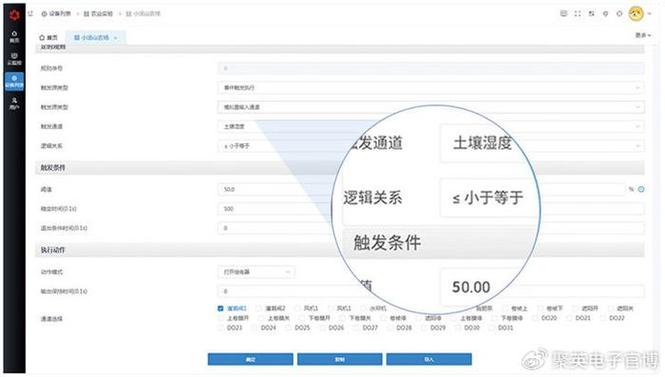Click the 执行动作 section header
The height and width of the screenshot is (377, 665).
[53, 250]
